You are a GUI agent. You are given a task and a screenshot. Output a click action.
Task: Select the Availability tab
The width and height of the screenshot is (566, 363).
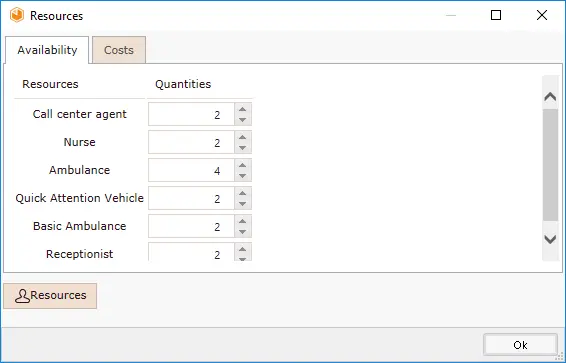coord(47,50)
